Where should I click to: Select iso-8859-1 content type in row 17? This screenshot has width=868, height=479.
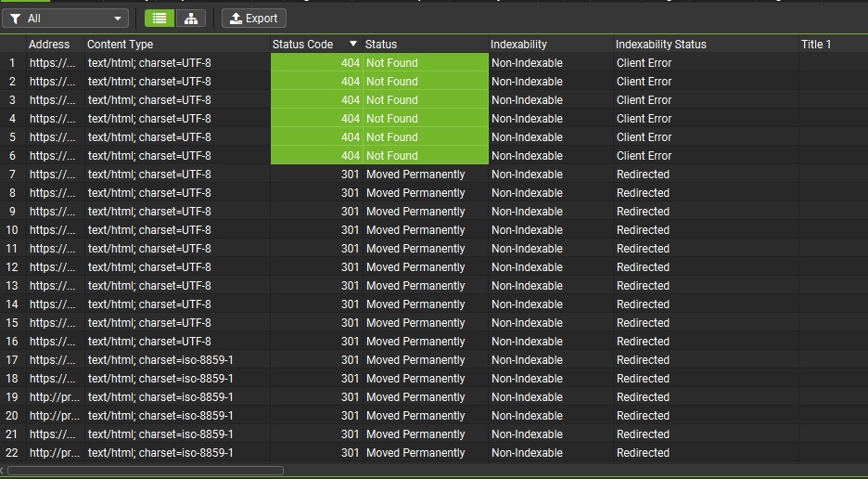coord(178,360)
